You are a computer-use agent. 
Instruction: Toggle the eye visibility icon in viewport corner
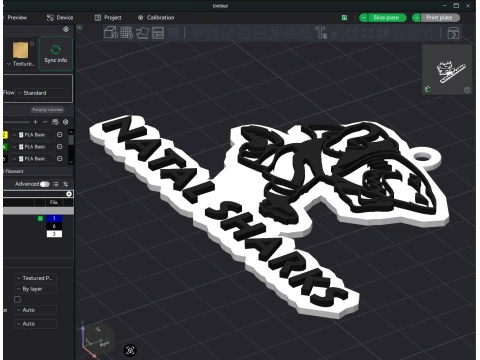click(80, 28)
